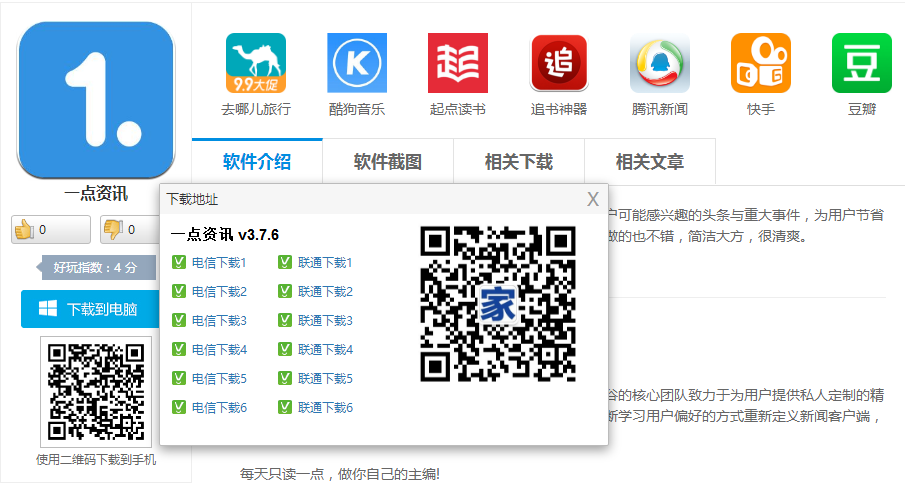Click the large 一点资讯 app logo

[96, 100]
